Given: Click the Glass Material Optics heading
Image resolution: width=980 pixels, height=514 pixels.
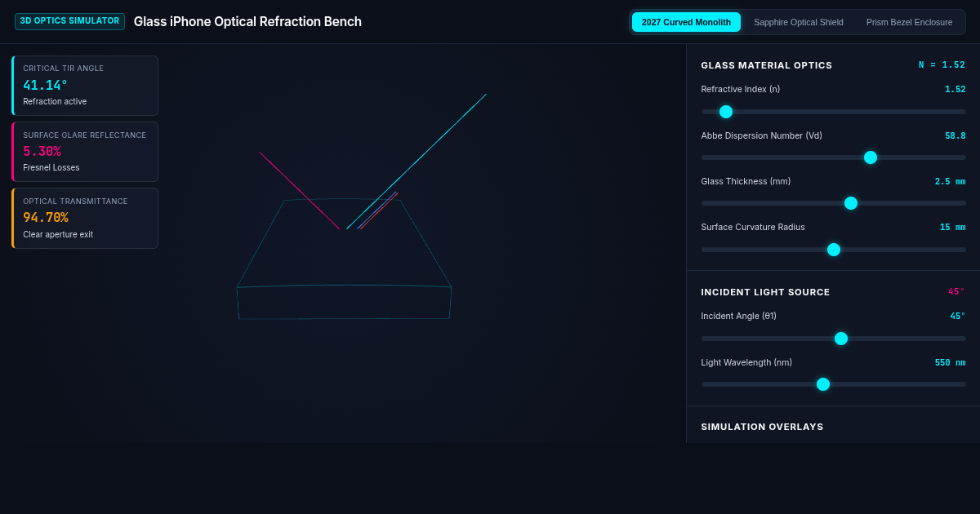Looking at the screenshot, I should point(766,65).
